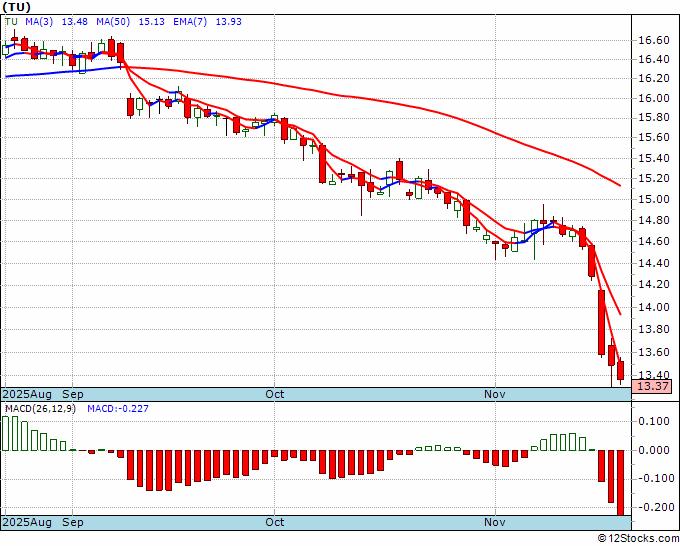Click the MACD(26,12,9) panel label
The width and height of the screenshot is (680, 546).
[x=40, y=409]
